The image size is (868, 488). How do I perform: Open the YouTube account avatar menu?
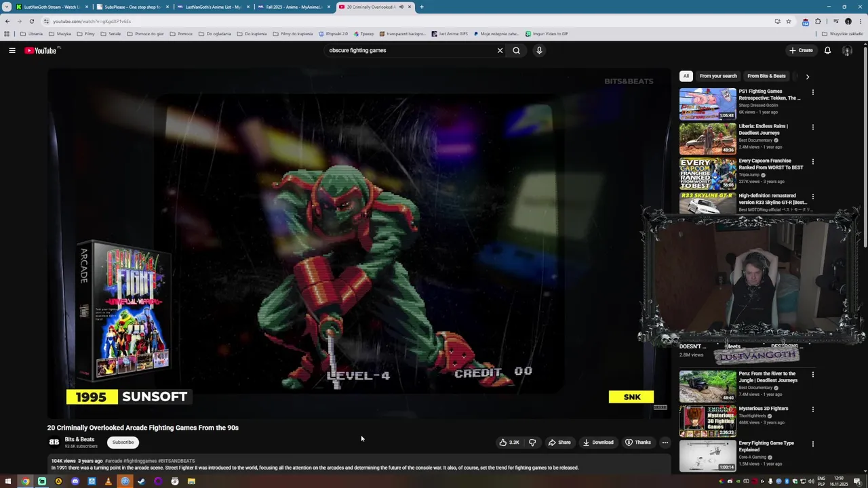pos(847,50)
